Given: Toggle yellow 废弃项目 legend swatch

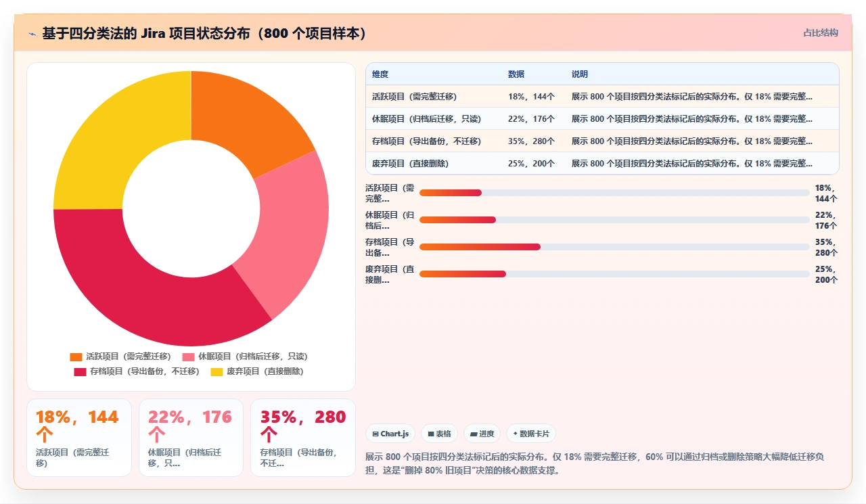Looking at the screenshot, I should (x=216, y=371).
